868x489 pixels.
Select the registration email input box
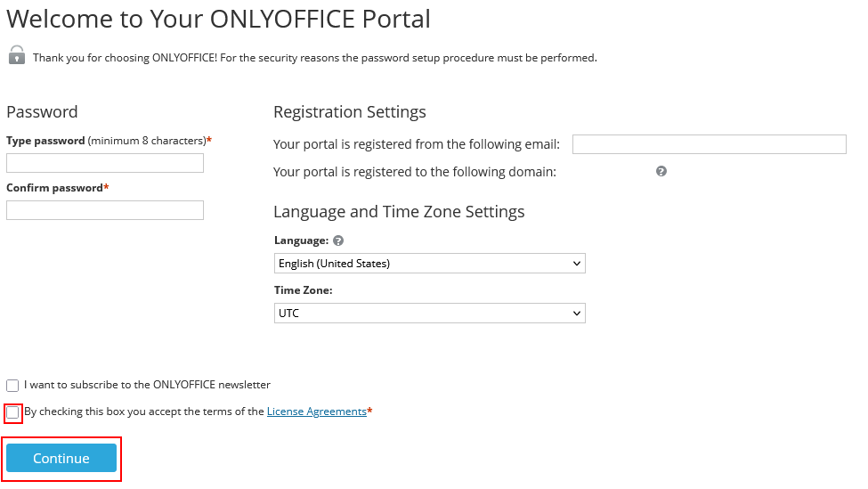tap(709, 144)
